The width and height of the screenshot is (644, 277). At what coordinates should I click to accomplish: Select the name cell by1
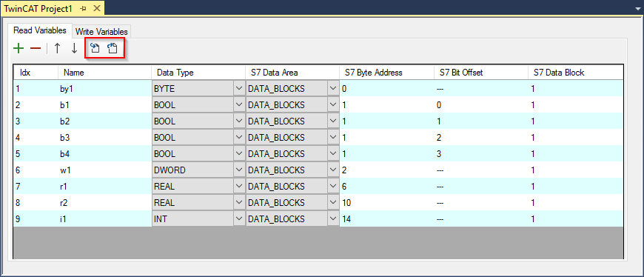[x=104, y=88]
